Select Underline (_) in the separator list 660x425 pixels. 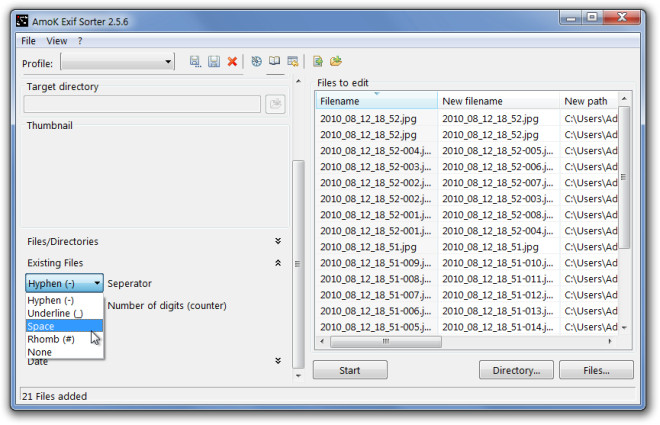64,313
